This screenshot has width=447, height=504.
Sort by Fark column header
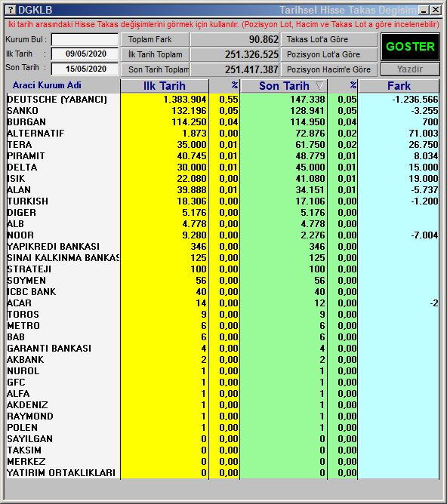[399, 86]
